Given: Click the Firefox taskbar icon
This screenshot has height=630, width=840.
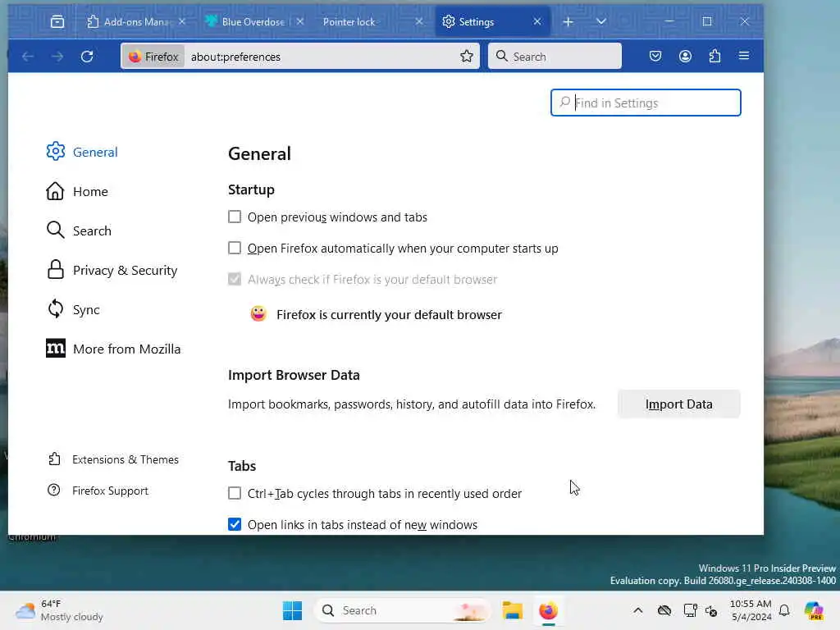Looking at the screenshot, I should click(548, 610).
